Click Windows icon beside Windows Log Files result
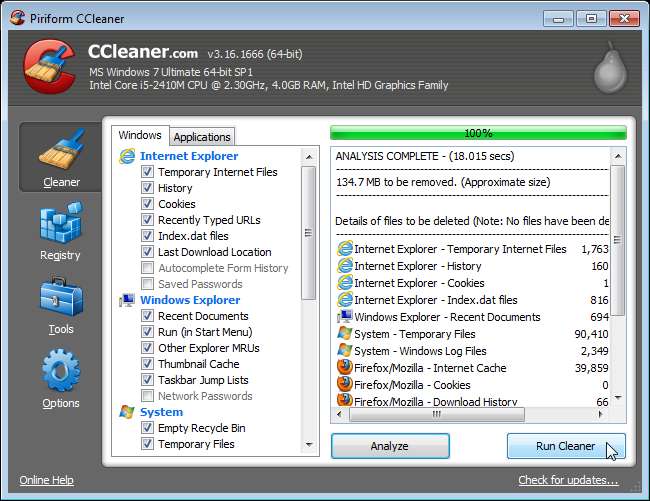This screenshot has width=650, height=501. pyautogui.click(x=345, y=351)
